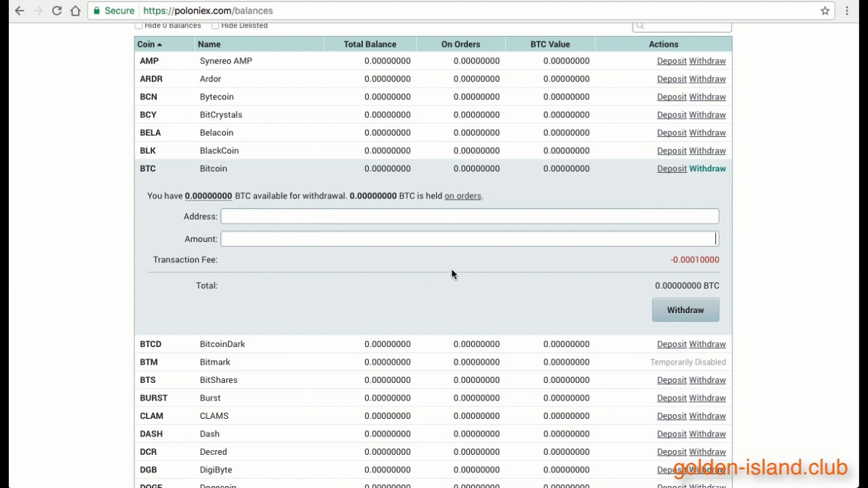Collapse the Bitcoin row's active Withdraw link

click(707, 169)
